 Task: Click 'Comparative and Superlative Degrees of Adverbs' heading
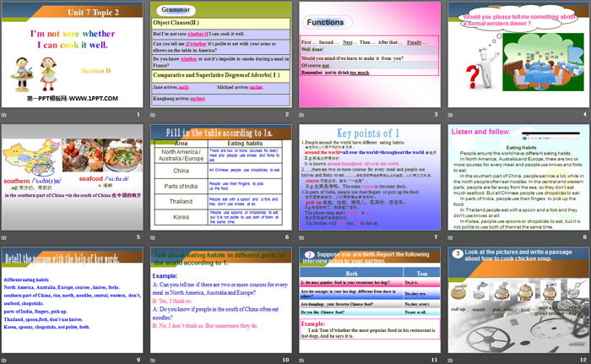pyautogui.click(x=216, y=75)
